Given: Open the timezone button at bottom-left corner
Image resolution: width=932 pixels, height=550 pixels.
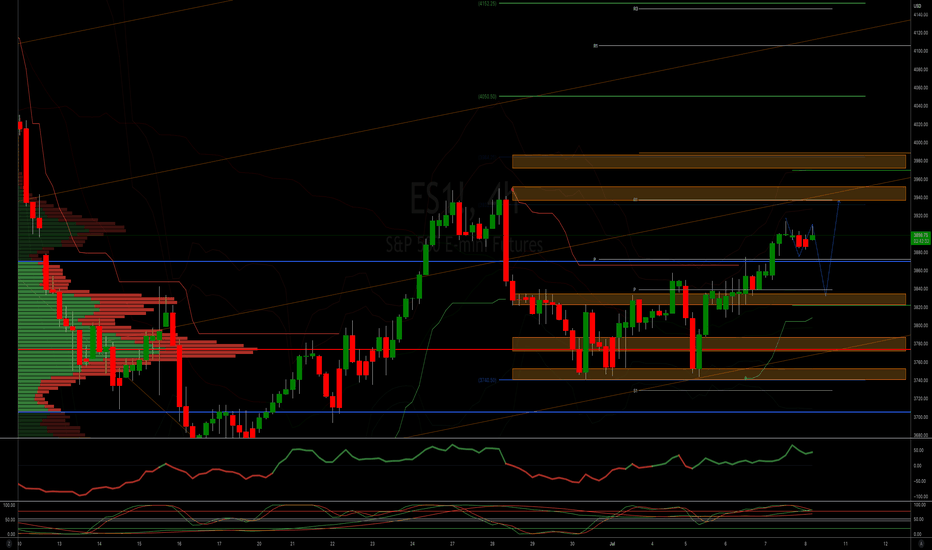Looking at the screenshot, I should click(8, 544).
